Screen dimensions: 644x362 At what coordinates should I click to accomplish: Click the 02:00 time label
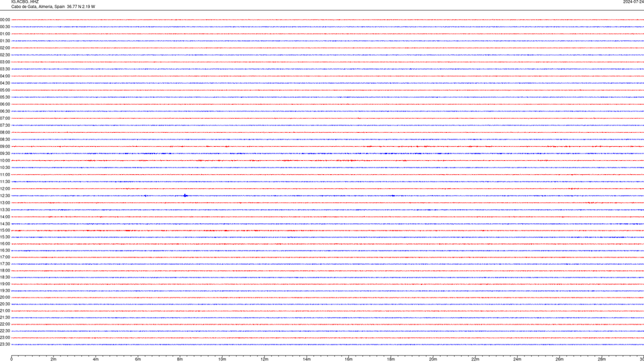[x=5, y=48]
